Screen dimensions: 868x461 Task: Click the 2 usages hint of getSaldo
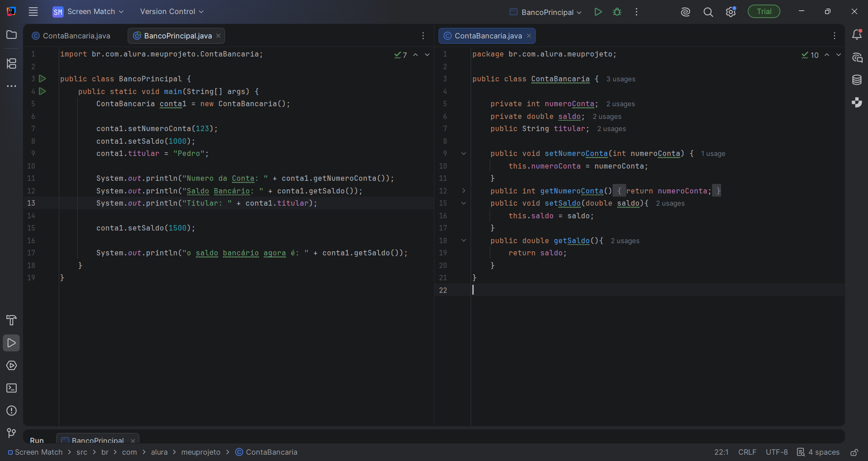click(x=625, y=241)
